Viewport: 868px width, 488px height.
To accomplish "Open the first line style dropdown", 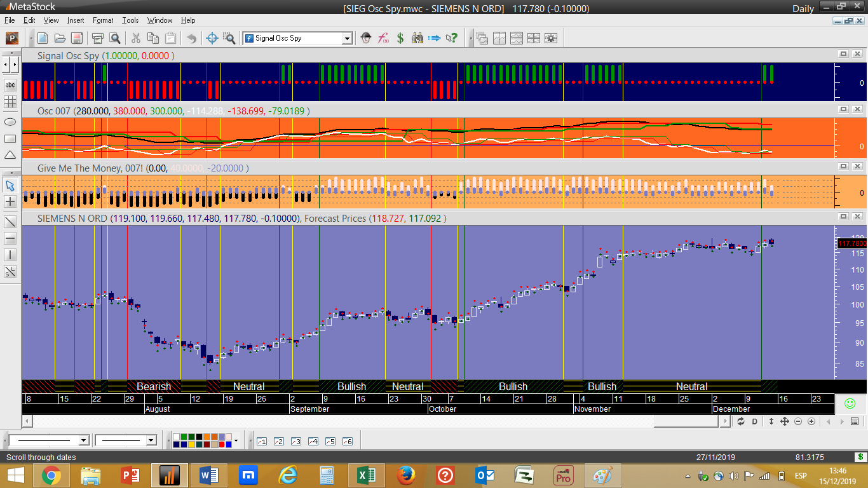I will pos(83,440).
